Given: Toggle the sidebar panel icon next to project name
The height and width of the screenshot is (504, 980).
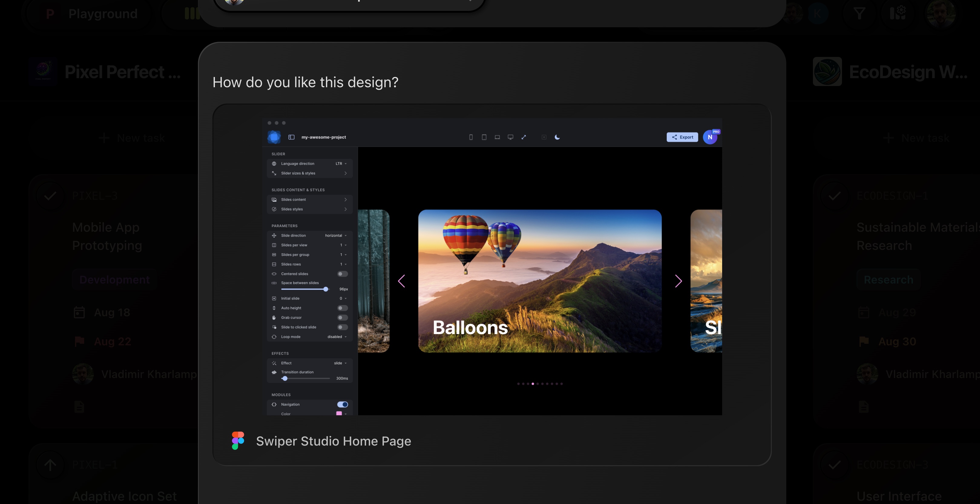Looking at the screenshot, I should click(291, 137).
